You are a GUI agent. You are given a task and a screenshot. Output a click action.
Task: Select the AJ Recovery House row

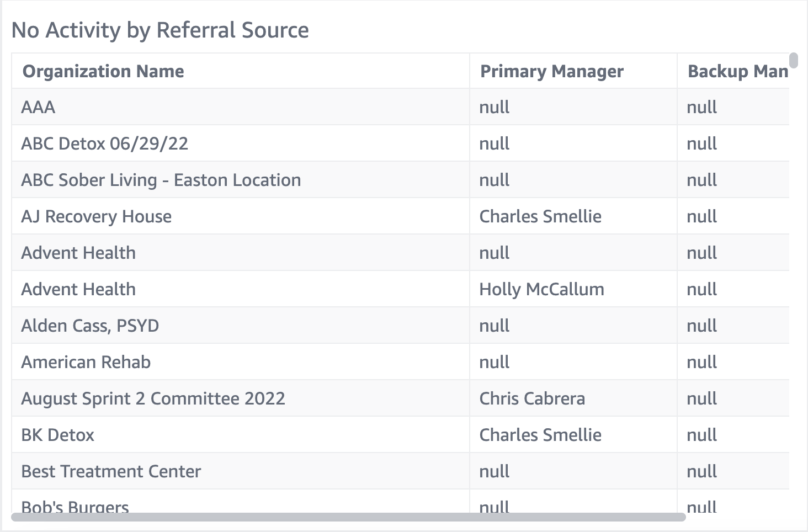97,216
